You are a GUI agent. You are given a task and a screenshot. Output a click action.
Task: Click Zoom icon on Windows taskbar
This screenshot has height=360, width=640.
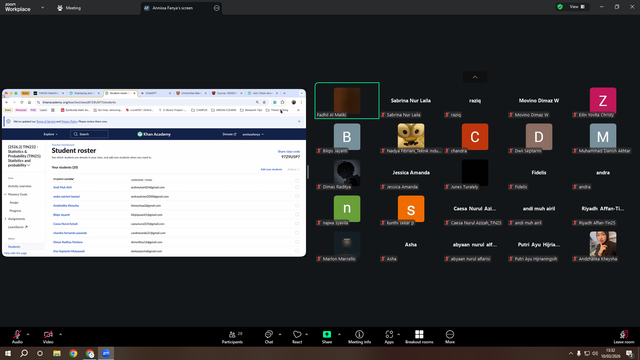click(x=106, y=353)
